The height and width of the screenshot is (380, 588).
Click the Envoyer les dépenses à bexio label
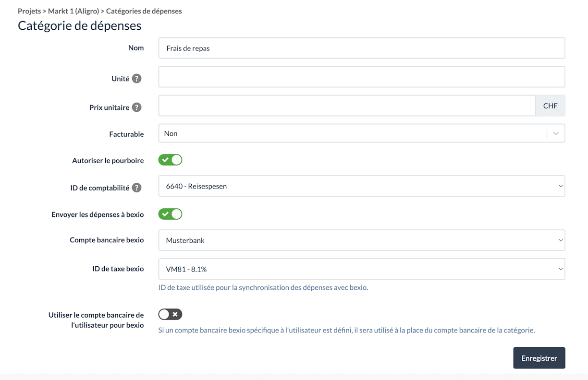(x=98, y=214)
